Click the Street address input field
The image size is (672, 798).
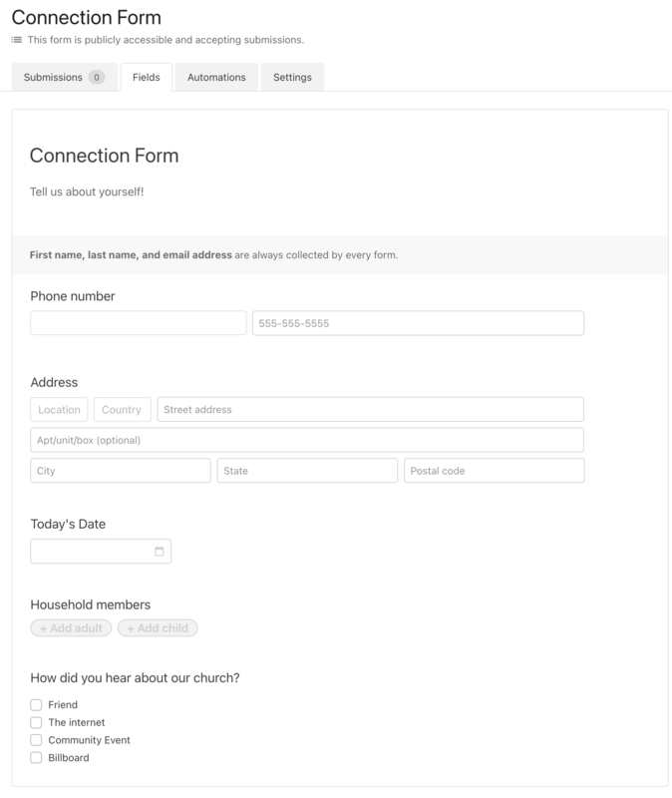pos(369,408)
